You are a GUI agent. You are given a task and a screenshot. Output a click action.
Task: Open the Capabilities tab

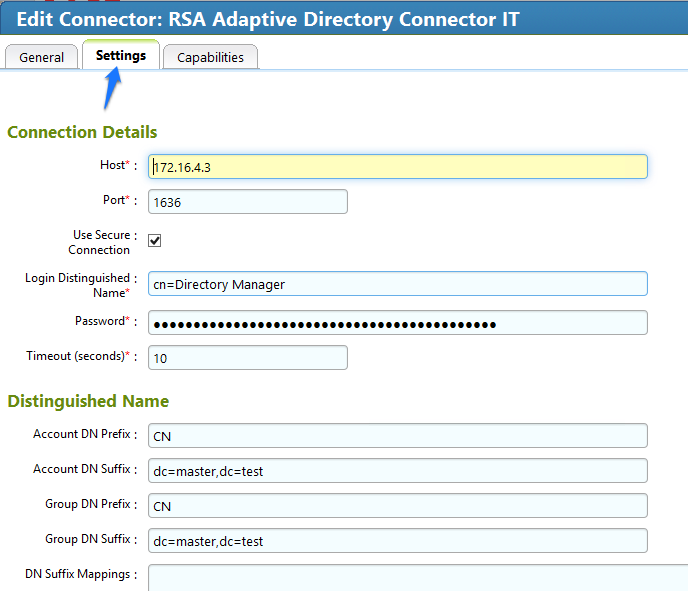210,57
